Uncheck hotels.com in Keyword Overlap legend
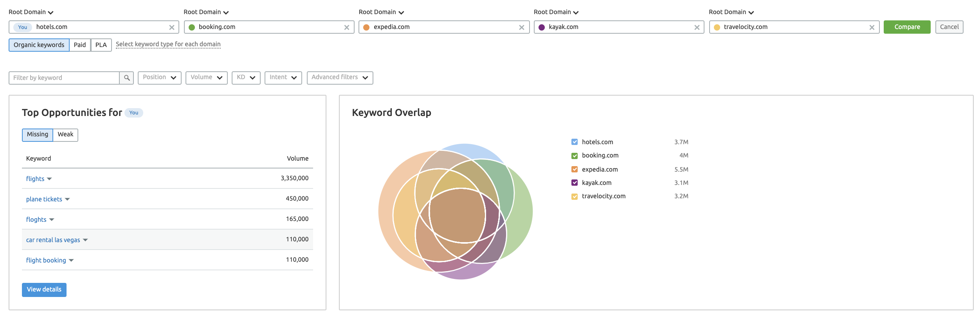This screenshot has width=980, height=315. tap(575, 142)
